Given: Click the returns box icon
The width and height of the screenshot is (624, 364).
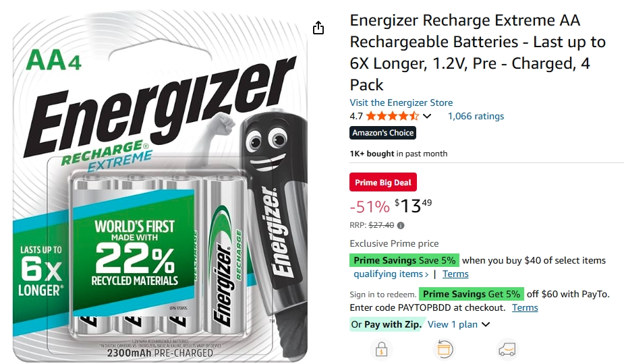Looking at the screenshot, I should 444,349.
